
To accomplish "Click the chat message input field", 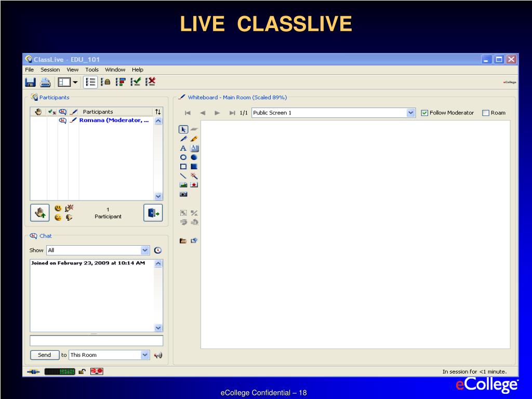I will (96, 340).
